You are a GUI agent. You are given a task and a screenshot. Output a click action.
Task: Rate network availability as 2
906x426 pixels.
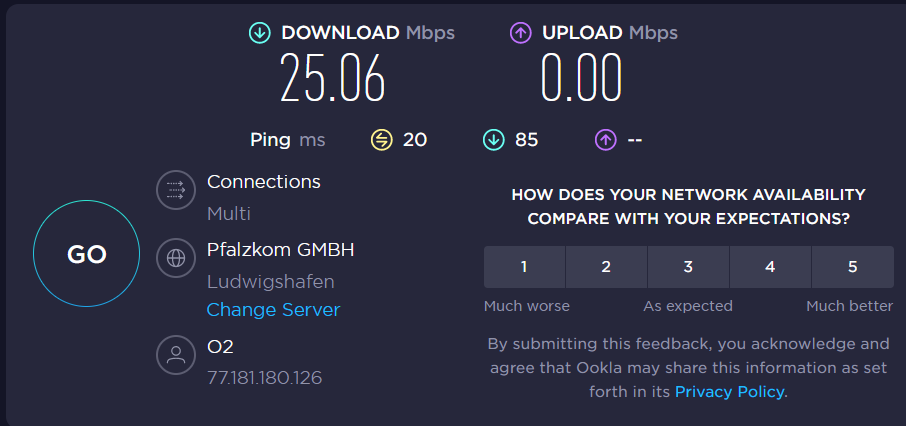[x=606, y=266]
